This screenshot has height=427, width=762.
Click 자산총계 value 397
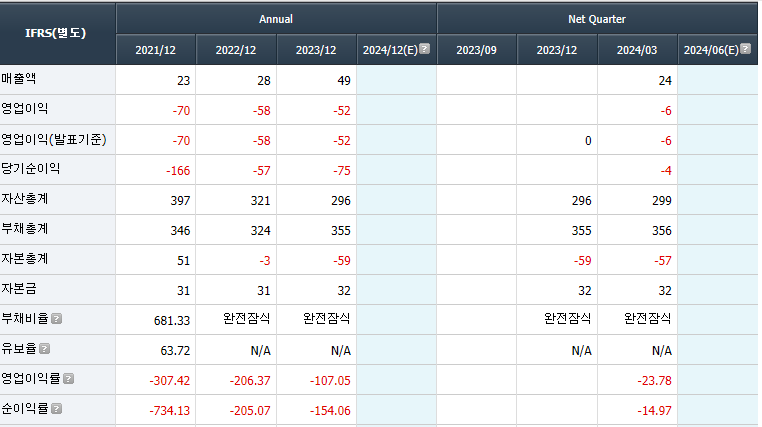180,201
